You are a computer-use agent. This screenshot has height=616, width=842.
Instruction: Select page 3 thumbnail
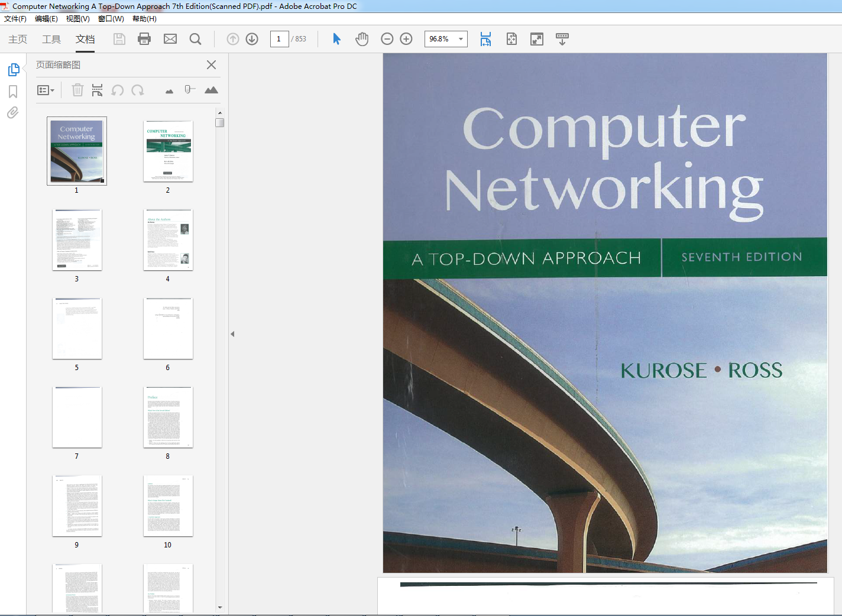point(77,240)
